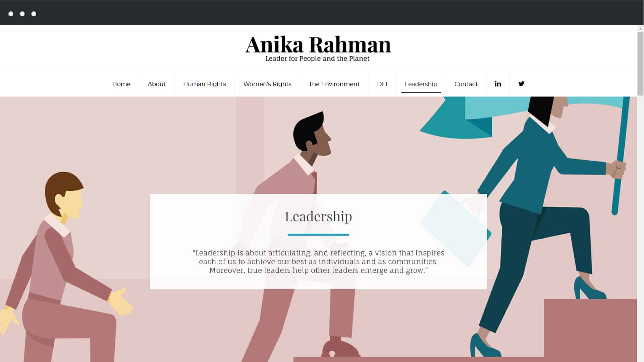The image size is (644, 362).
Task: Click the scrollbar up arrow
Action: tap(640, 28)
